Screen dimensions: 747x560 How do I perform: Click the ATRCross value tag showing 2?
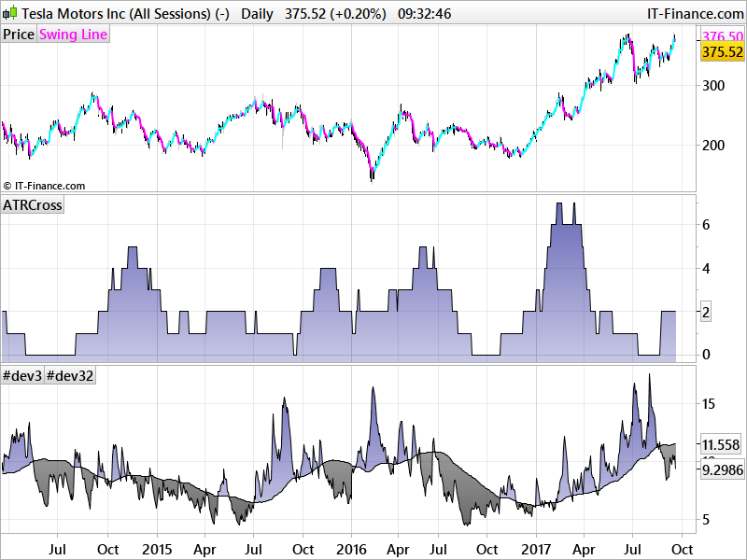tap(706, 313)
